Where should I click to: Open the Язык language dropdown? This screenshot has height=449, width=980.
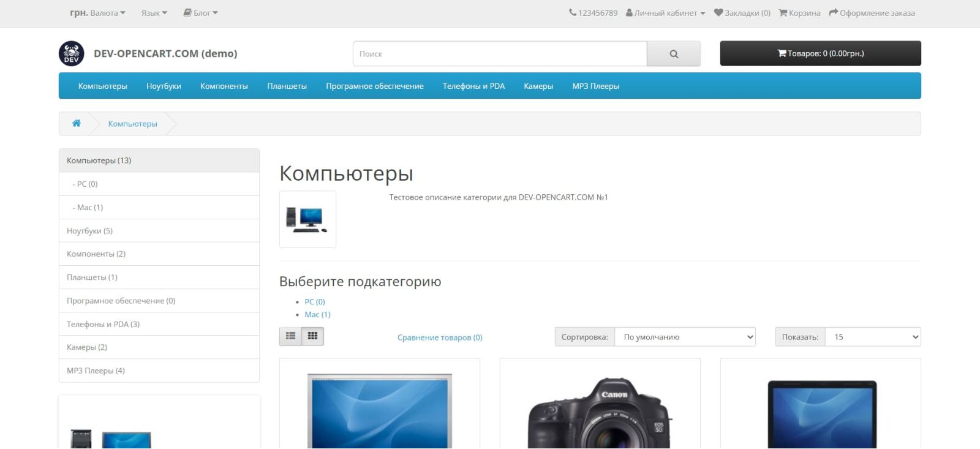pos(154,13)
